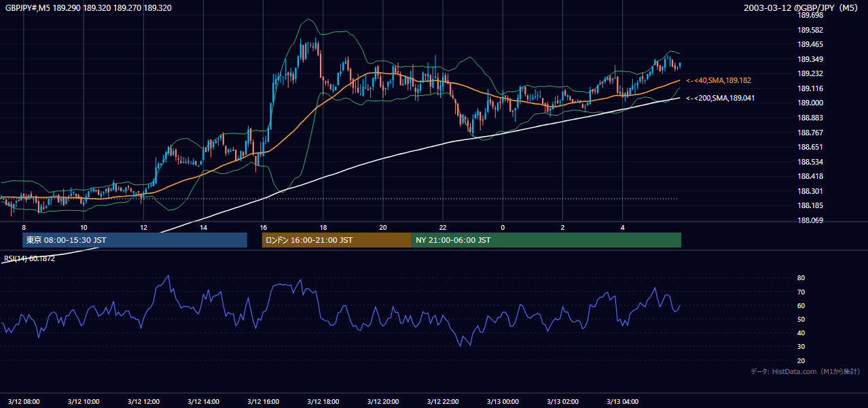Click RSI axis level 60

[x=801, y=305]
